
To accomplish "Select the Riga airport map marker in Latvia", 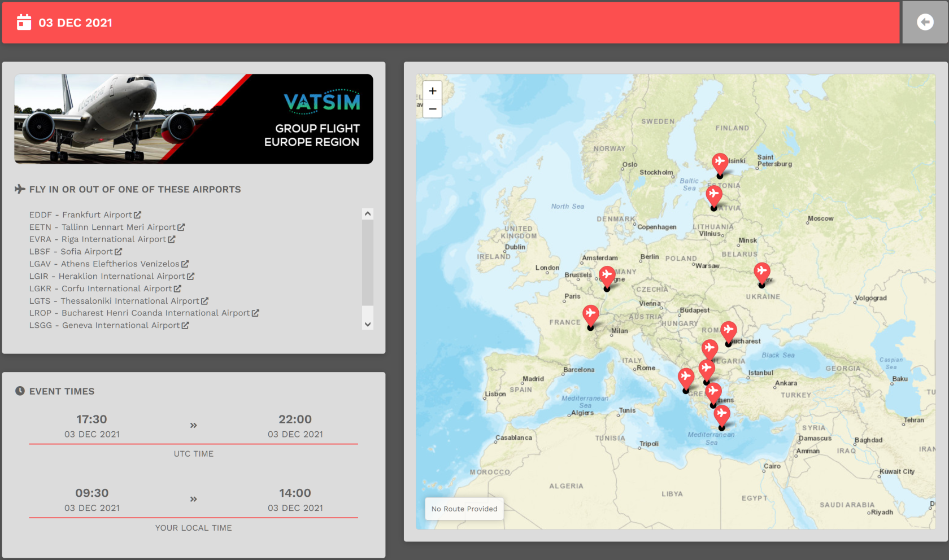I will 714,196.
